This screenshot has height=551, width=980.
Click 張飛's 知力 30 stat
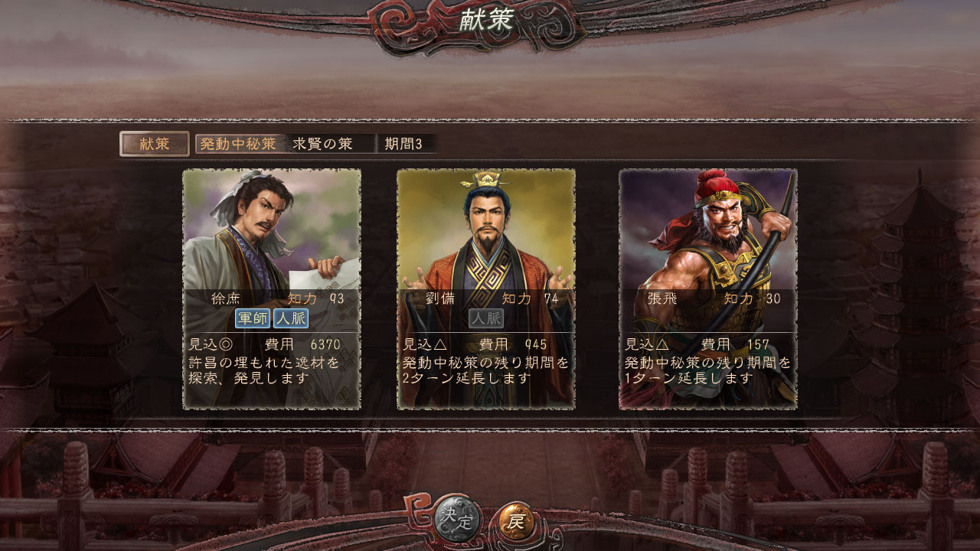[x=752, y=298]
